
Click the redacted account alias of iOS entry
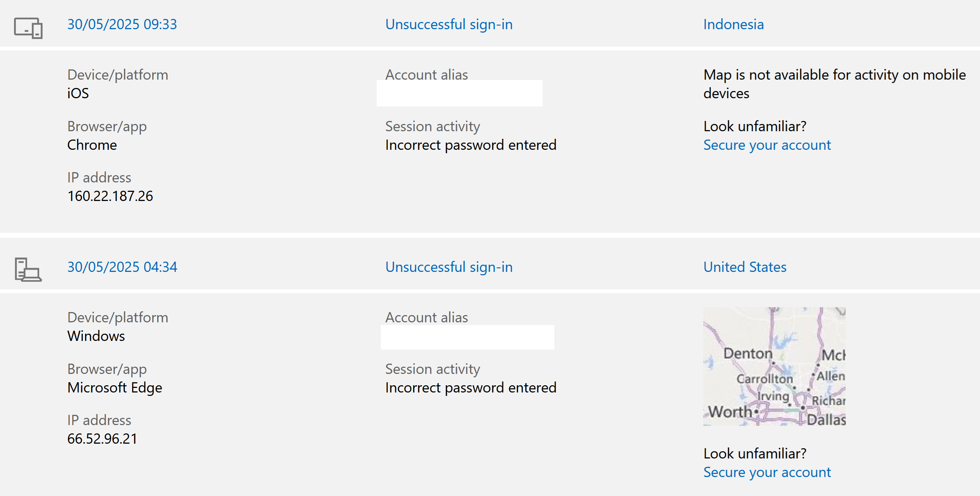coord(459,94)
